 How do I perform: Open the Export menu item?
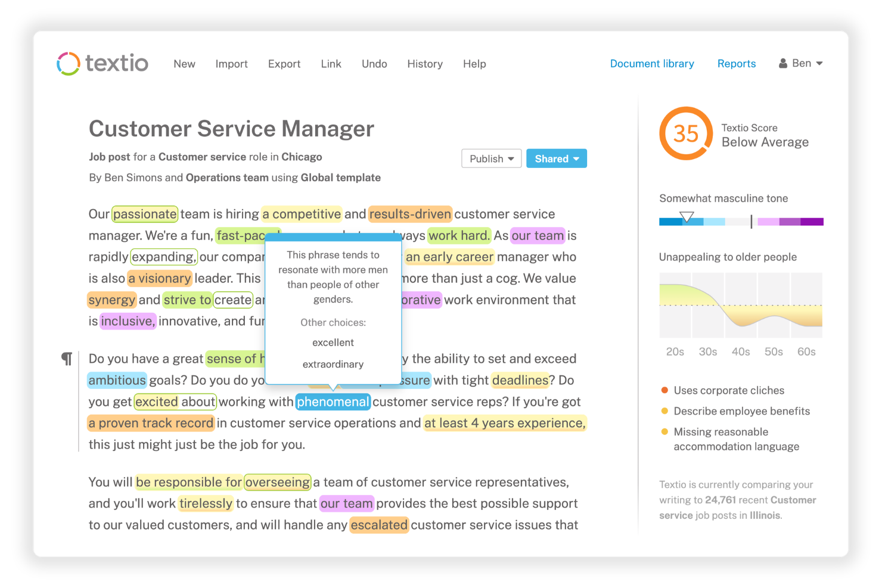pos(284,64)
